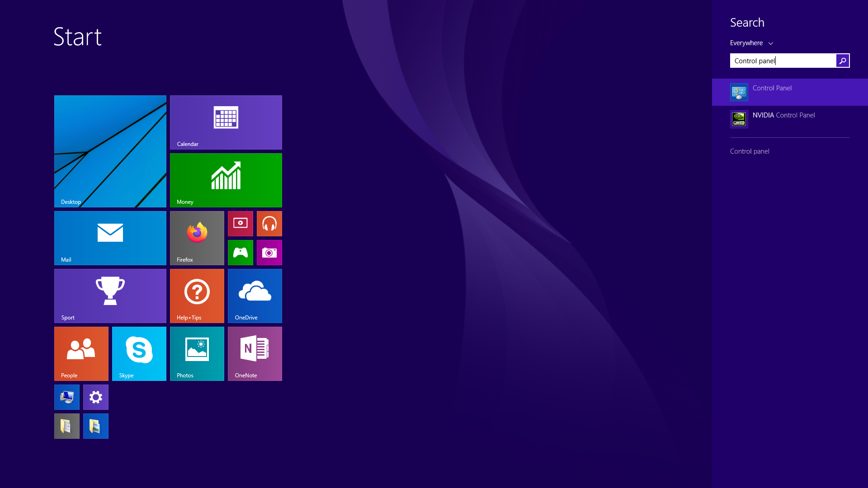Open the Photos app tile
Screen dimensions: 868x488
[x=197, y=353]
